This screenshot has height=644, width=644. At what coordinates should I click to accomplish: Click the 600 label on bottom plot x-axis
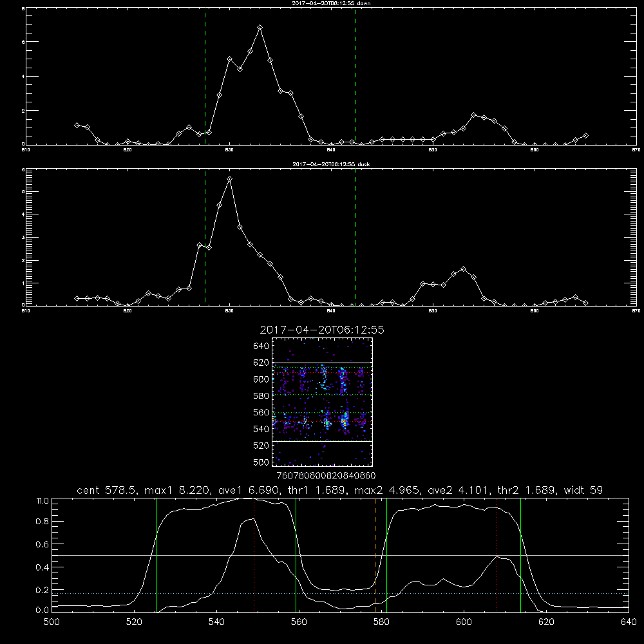click(464, 621)
